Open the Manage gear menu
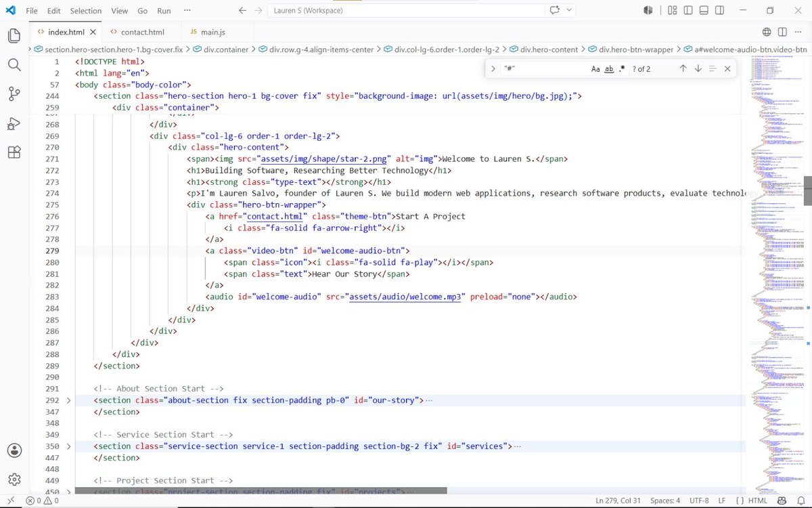Screen dimensions: 812x508 pyautogui.click(x=14, y=479)
